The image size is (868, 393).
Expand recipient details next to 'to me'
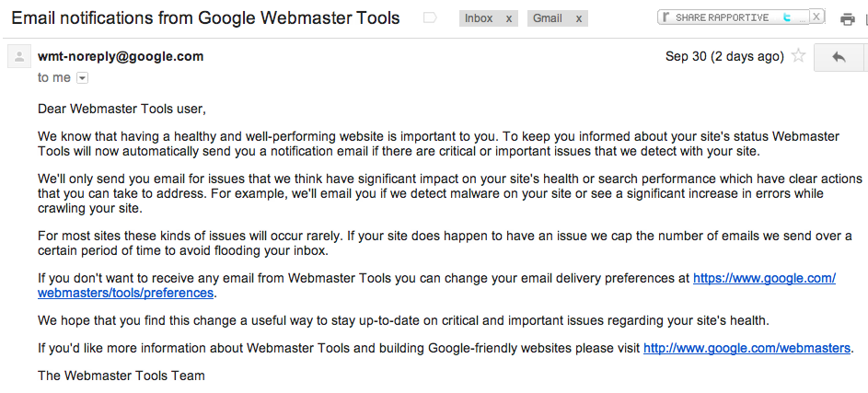pos(82,78)
